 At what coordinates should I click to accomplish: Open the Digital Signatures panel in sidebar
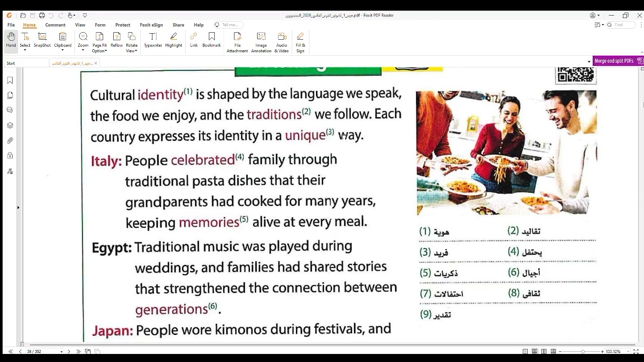pyautogui.click(x=10, y=171)
